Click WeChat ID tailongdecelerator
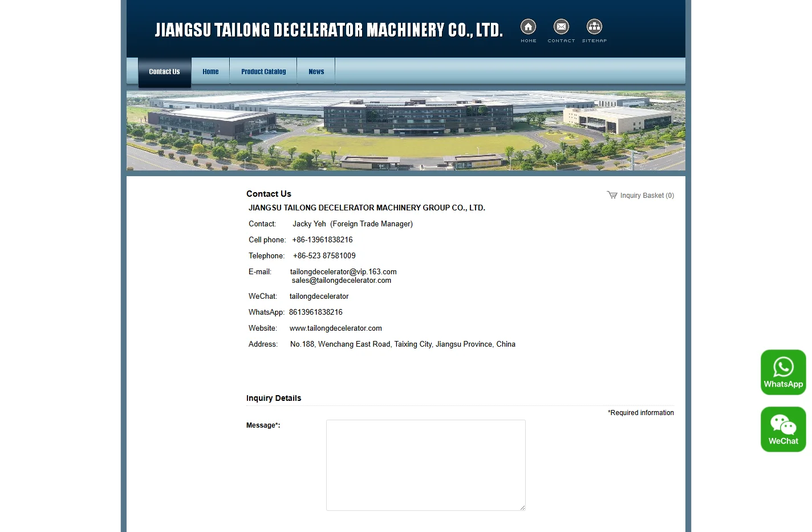Viewport: 812px width, 532px height. coord(319,297)
